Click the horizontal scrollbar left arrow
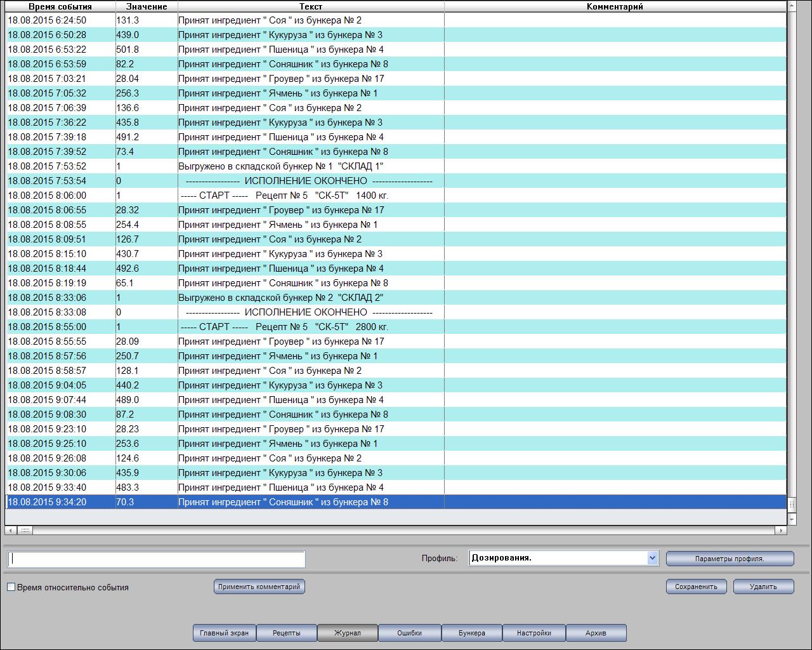This screenshot has width=812, height=650. 11,530
